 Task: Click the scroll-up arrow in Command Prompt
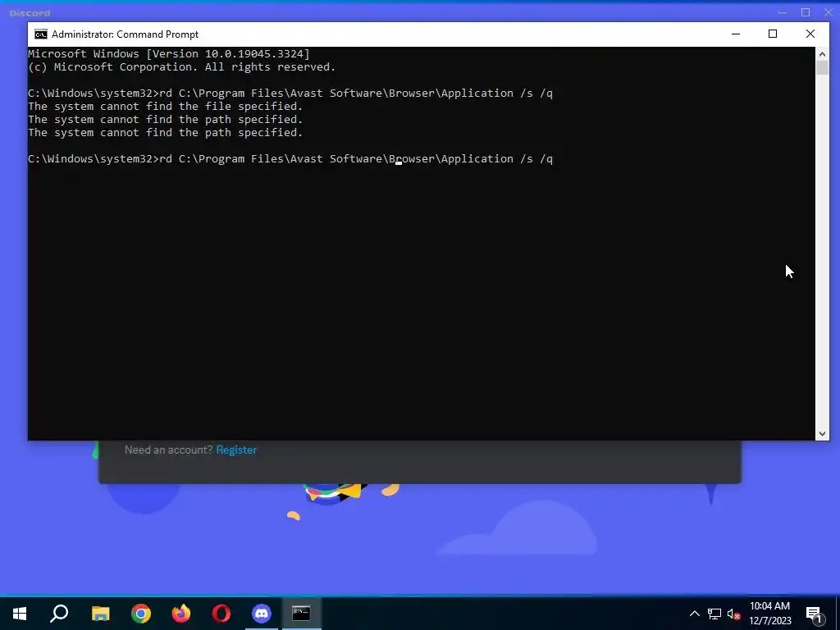(822, 54)
